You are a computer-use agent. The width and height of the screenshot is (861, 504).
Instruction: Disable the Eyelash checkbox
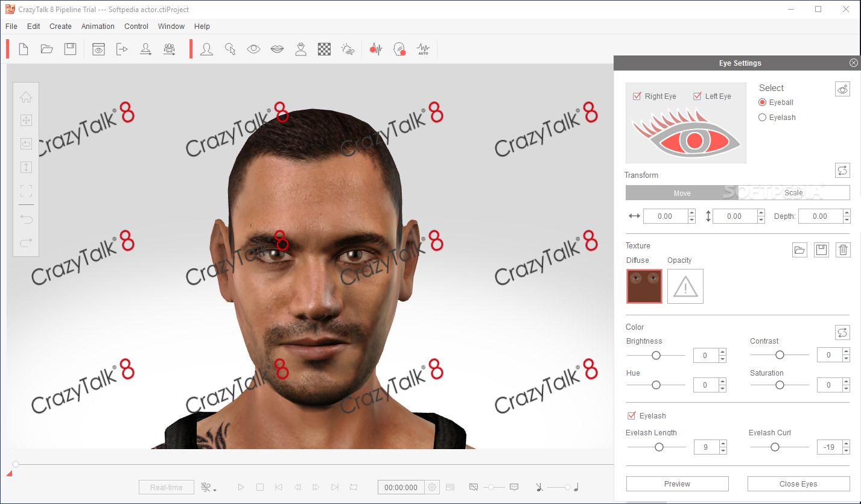[632, 416]
